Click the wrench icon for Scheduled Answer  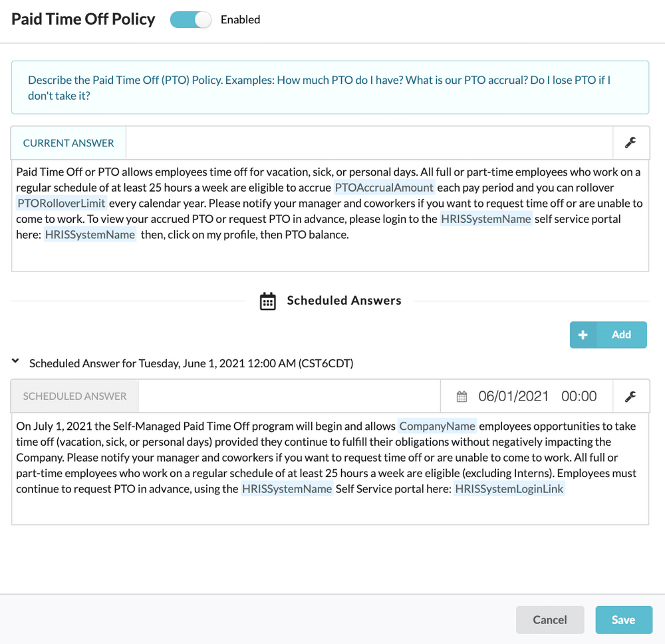630,397
